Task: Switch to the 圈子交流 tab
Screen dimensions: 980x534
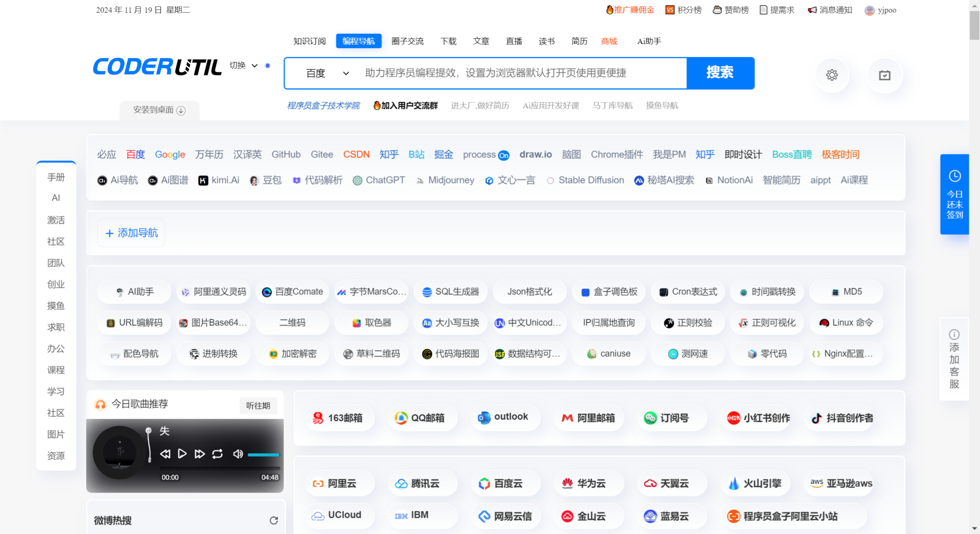Action: (x=407, y=41)
